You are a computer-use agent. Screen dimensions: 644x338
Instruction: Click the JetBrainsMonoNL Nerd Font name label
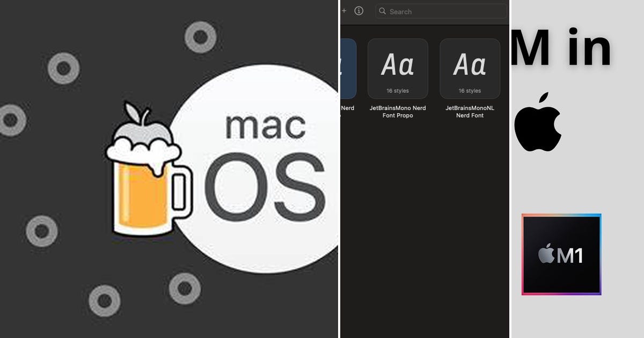pos(470,112)
